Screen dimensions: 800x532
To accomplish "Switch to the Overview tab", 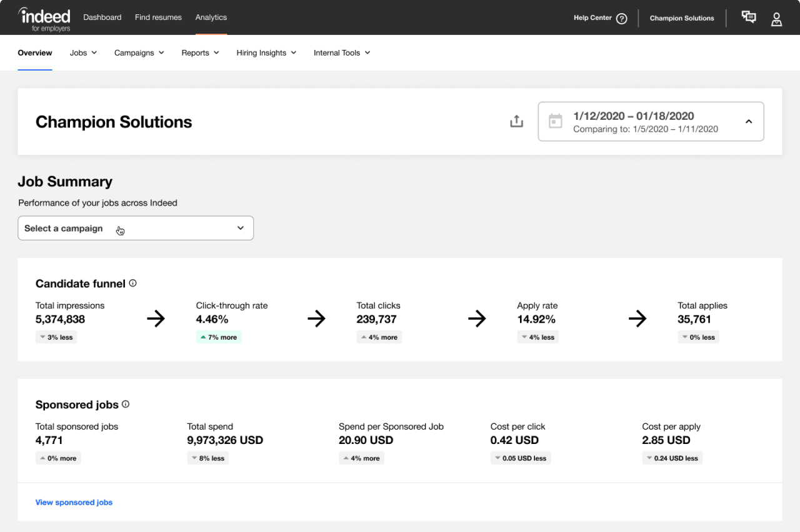I will click(35, 53).
